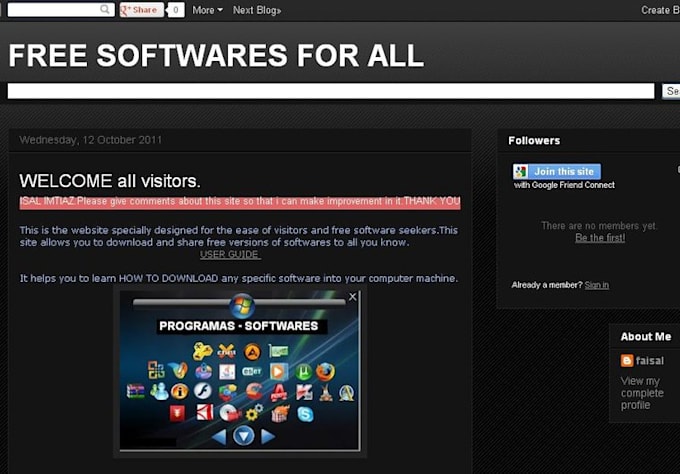Open the WELCOME all visitors post title
The width and height of the screenshot is (680, 474).
[110, 181]
